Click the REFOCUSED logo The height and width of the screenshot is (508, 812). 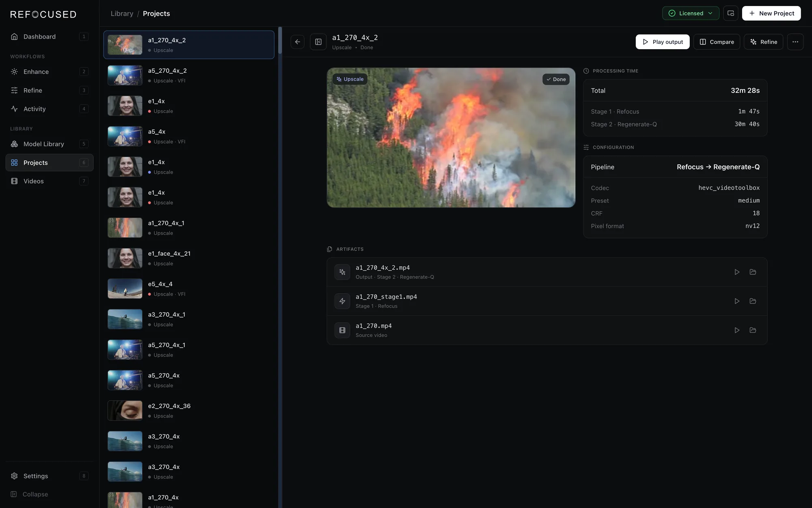click(x=43, y=14)
